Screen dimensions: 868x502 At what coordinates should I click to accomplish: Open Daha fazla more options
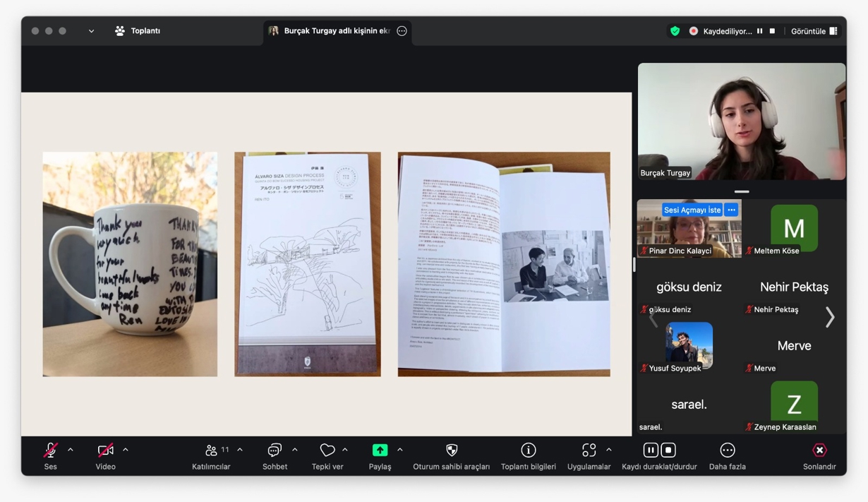pos(727,450)
